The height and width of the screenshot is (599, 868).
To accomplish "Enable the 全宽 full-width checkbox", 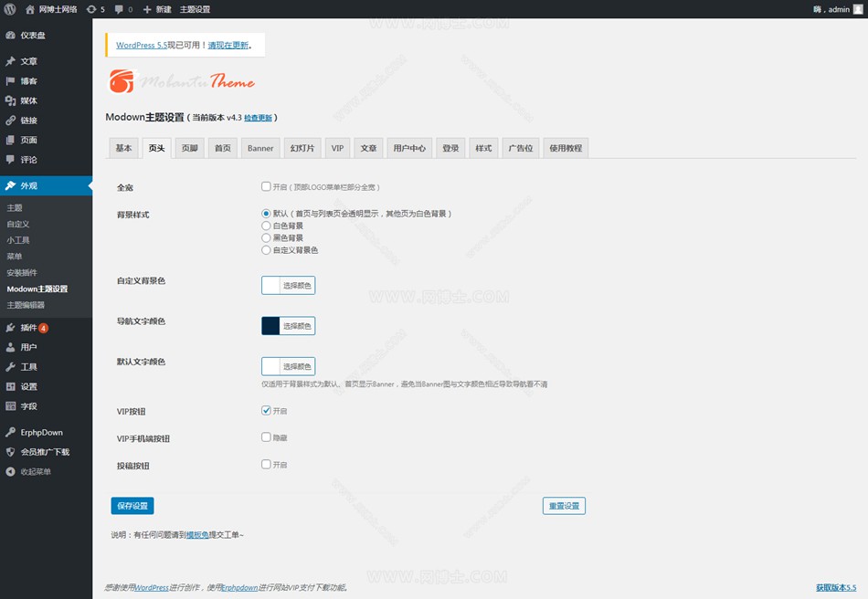I will click(266, 186).
